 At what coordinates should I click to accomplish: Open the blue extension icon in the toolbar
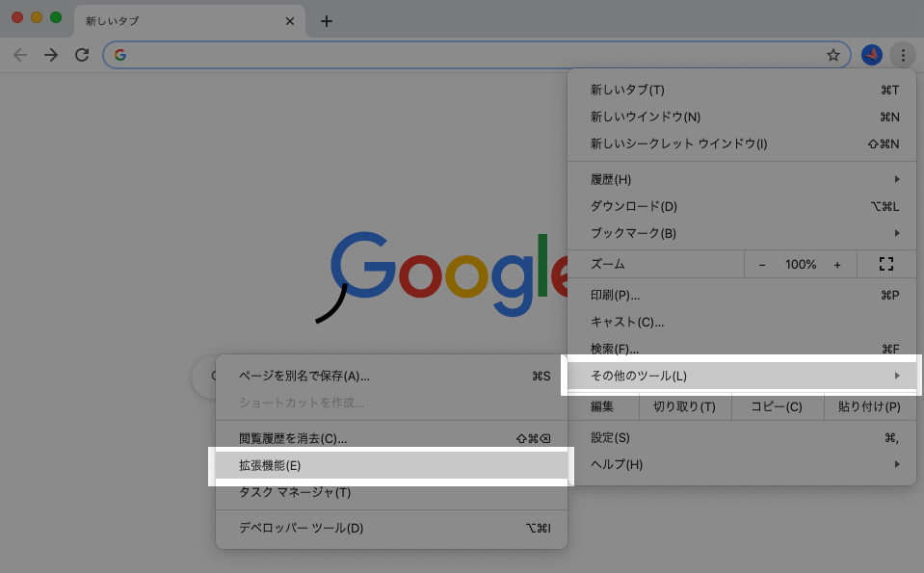(871, 55)
